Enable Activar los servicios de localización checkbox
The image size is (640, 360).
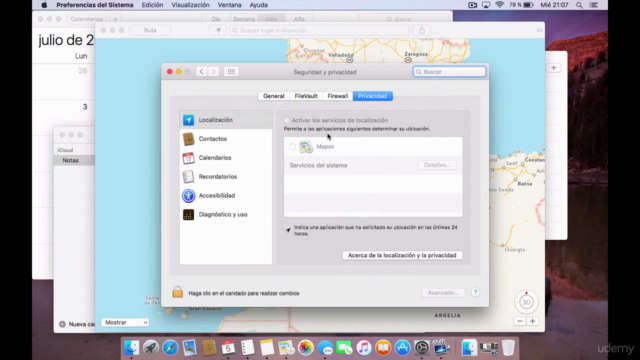(287, 120)
